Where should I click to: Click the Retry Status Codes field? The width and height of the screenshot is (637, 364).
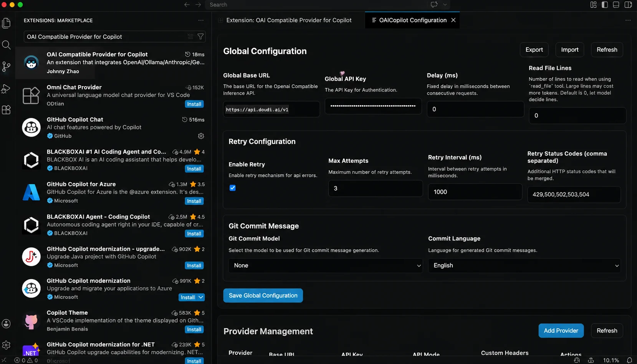tap(574, 194)
